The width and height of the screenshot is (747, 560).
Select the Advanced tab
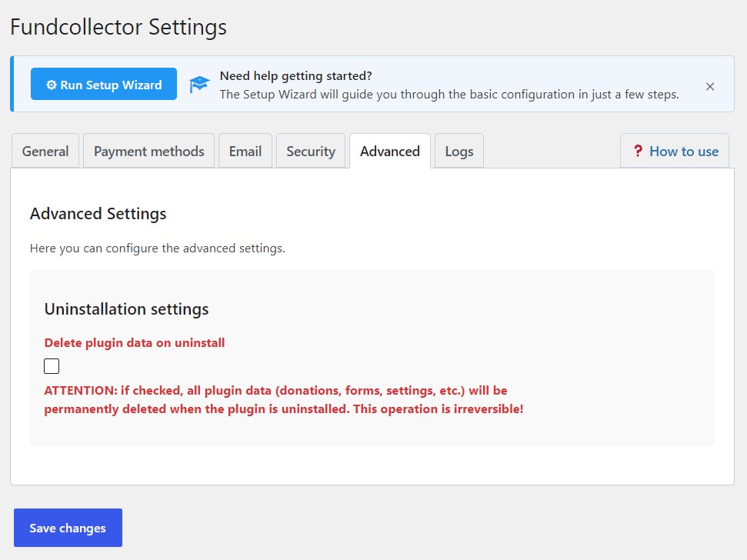pos(390,151)
